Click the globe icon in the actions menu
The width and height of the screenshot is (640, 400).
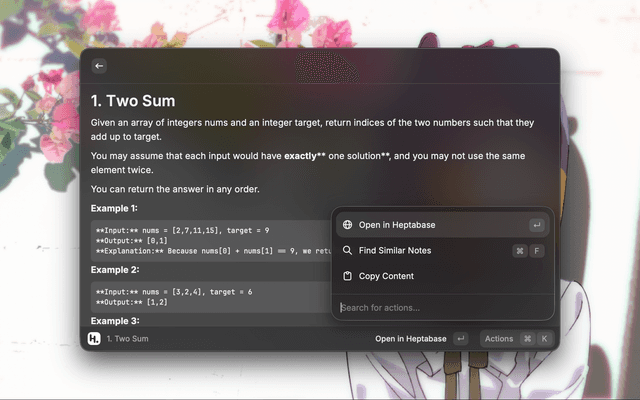(x=347, y=225)
